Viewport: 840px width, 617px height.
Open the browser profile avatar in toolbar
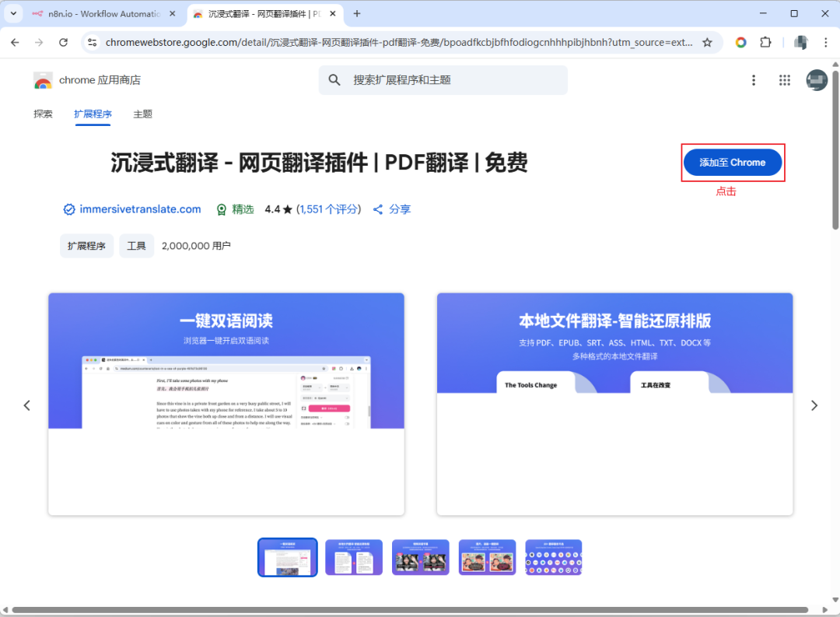pos(801,42)
